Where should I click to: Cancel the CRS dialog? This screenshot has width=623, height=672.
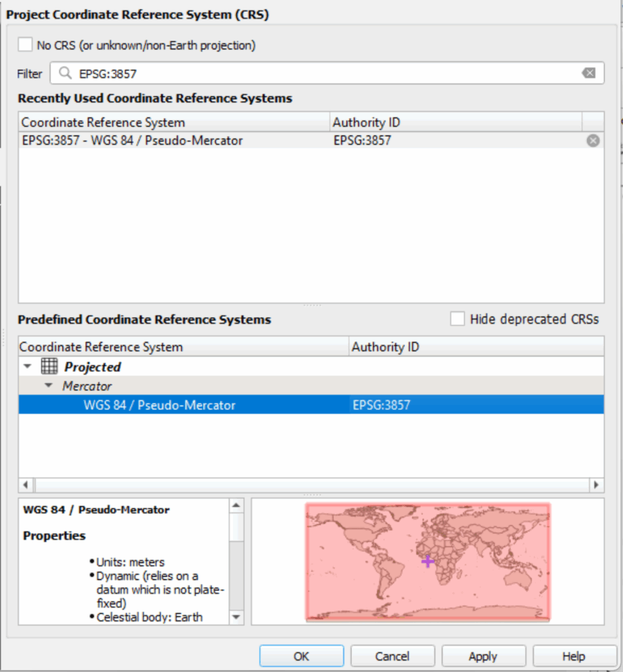(392, 656)
